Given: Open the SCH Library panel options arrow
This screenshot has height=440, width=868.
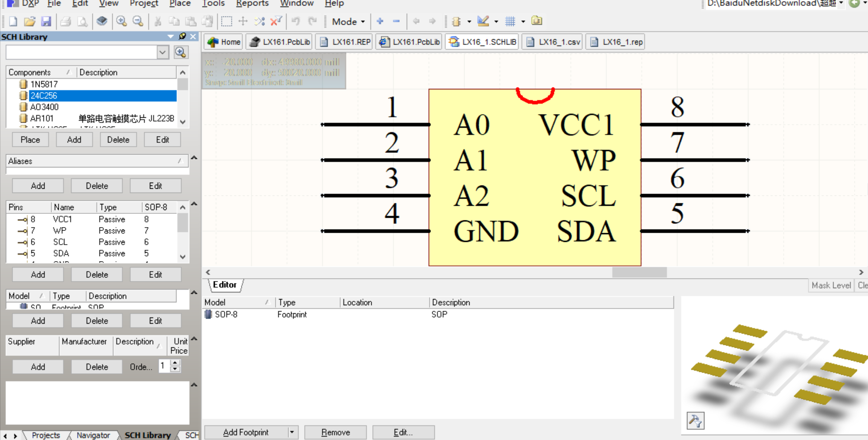Looking at the screenshot, I should point(170,36).
